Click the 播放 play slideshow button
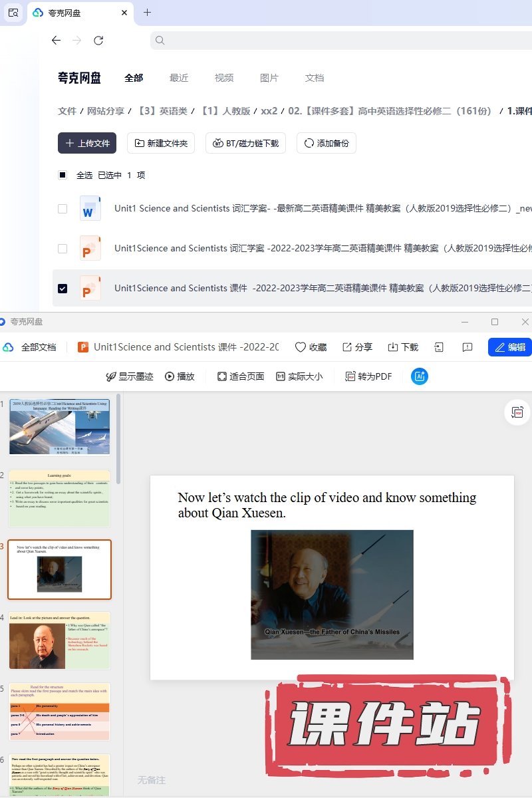 (180, 376)
